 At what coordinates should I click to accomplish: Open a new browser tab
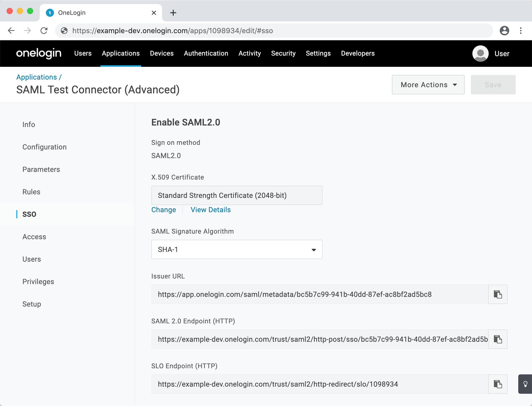[x=173, y=13]
